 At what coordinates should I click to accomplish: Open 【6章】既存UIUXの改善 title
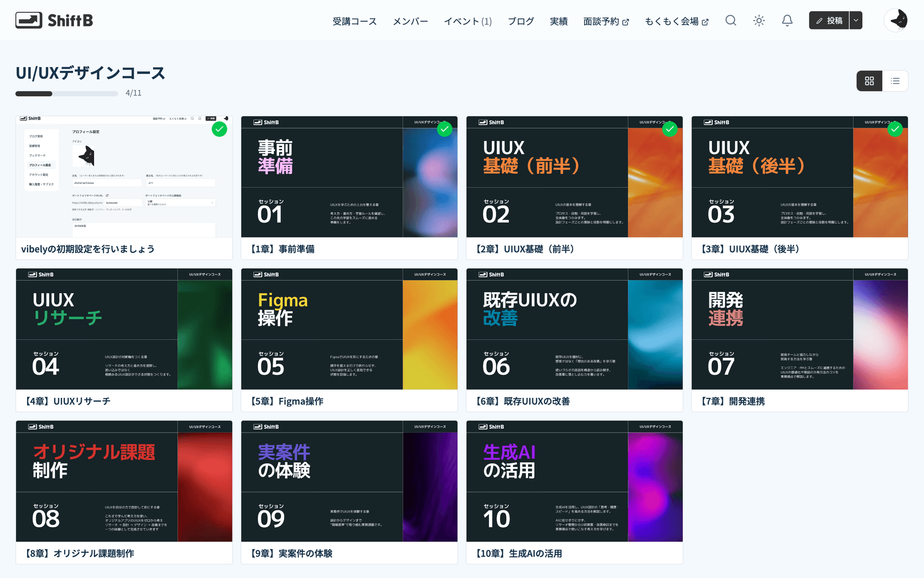[522, 401]
